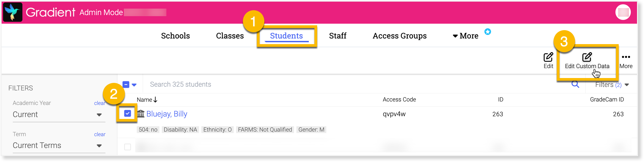Screen dimensions: 644x162
Task: Switch to the Staff tab
Action: tap(338, 36)
